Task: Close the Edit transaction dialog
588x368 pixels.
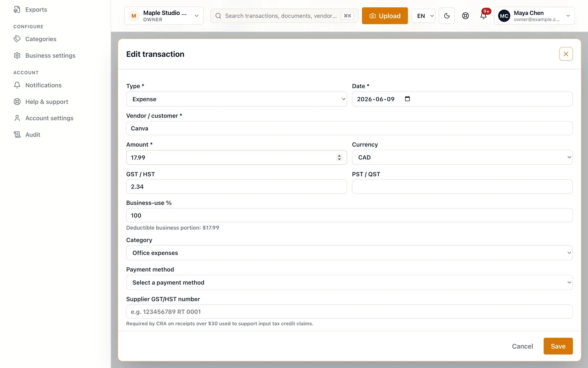Action: [x=566, y=54]
